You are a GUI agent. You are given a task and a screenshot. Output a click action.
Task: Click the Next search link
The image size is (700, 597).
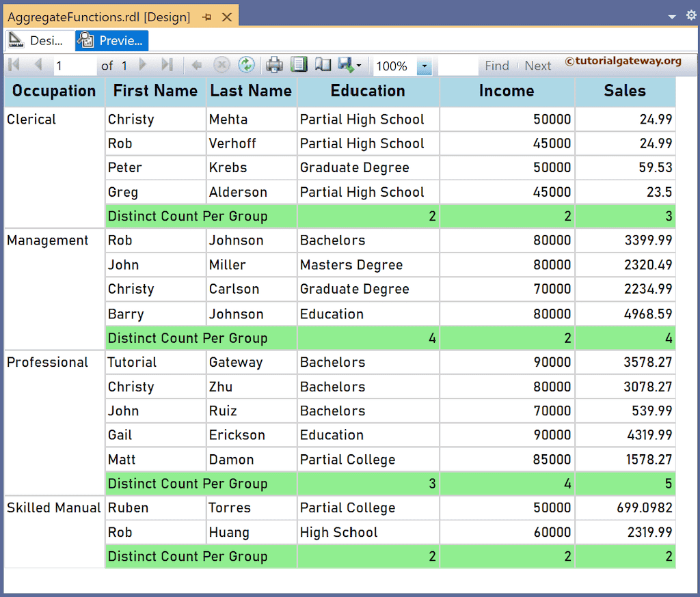point(537,66)
